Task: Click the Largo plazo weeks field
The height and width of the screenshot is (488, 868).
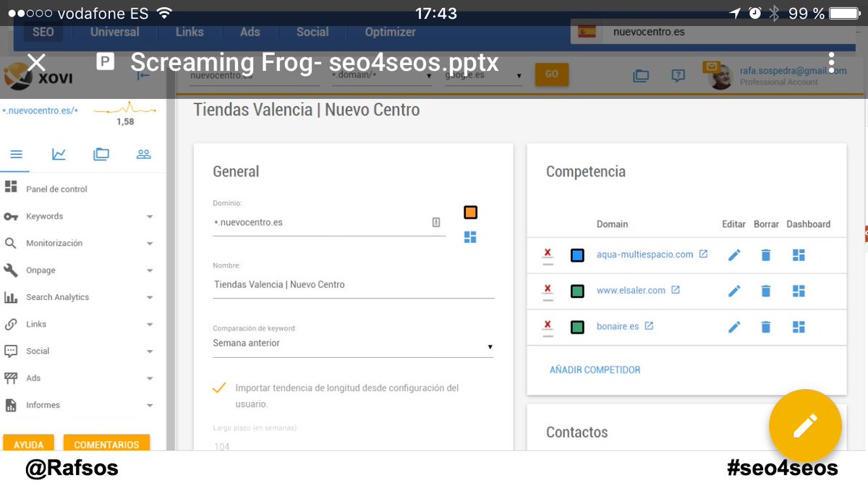Action: click(x=353, y=445)
